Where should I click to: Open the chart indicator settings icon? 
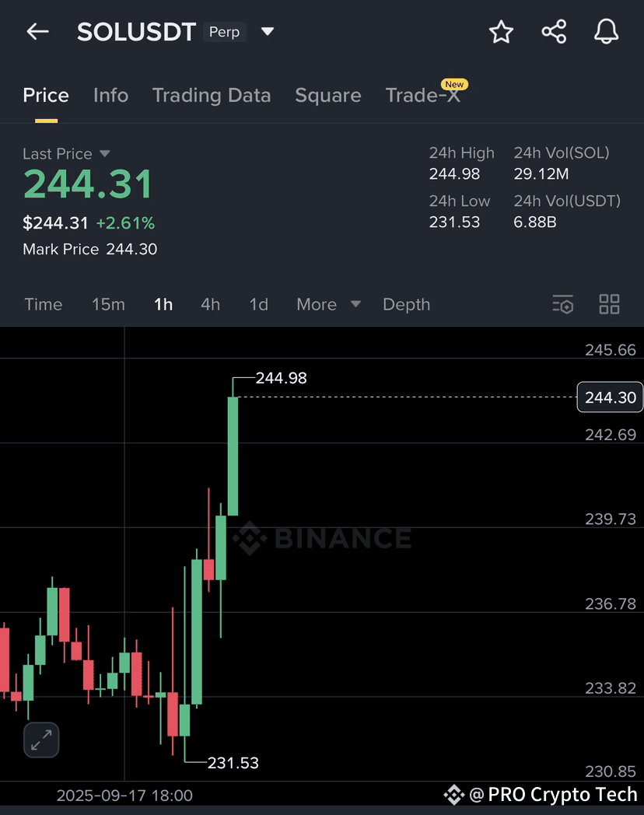point(562,304)
